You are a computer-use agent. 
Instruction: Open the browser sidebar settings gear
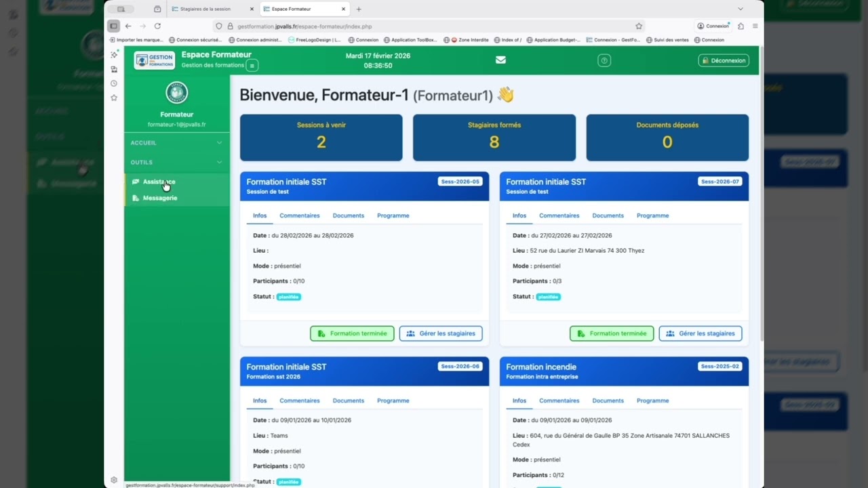(114, 480)
